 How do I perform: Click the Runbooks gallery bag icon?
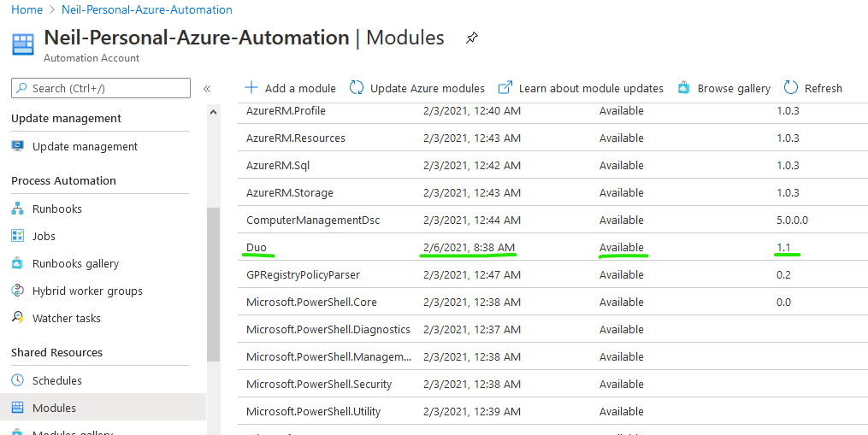pyautogui.click(x=18, y=263)
